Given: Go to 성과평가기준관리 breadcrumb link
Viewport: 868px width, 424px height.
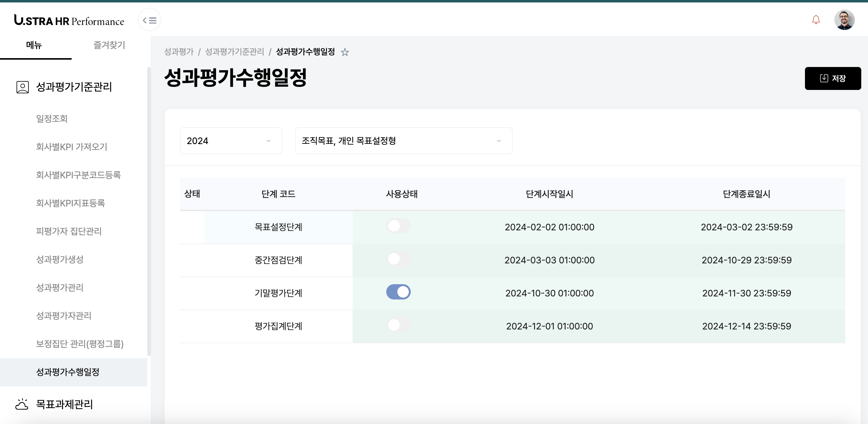Looking at the screenshot, I should pyautogui.click(x=234, y=51).
